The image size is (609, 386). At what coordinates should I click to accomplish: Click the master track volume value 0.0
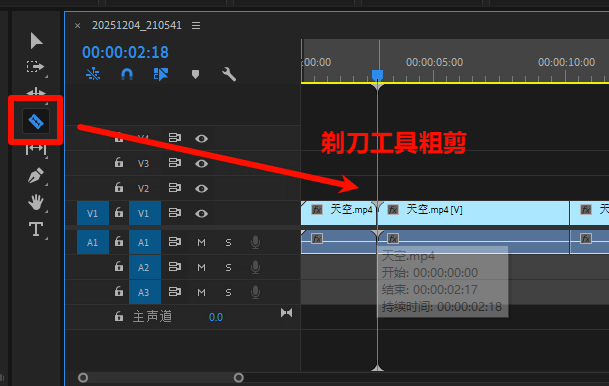(216, 317)
